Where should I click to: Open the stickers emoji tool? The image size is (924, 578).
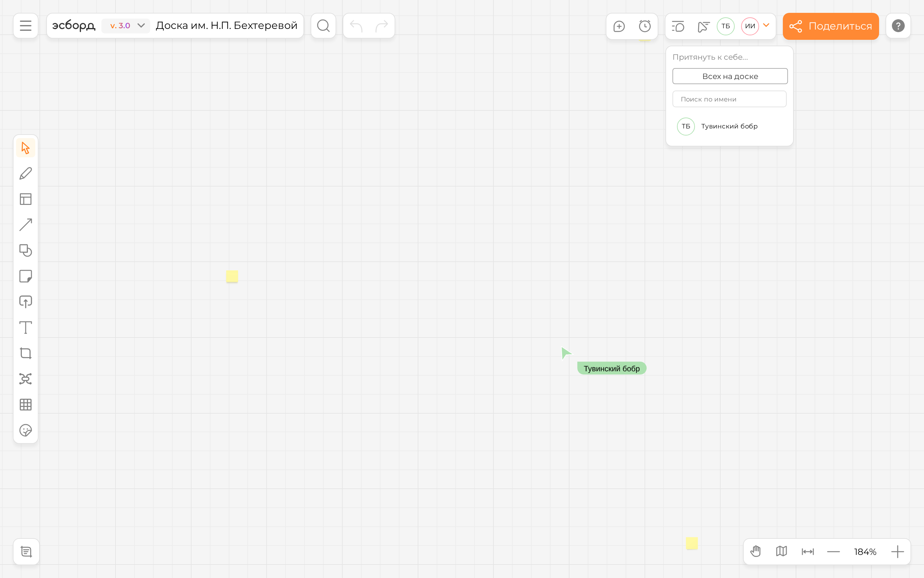(x=26, y=430)
